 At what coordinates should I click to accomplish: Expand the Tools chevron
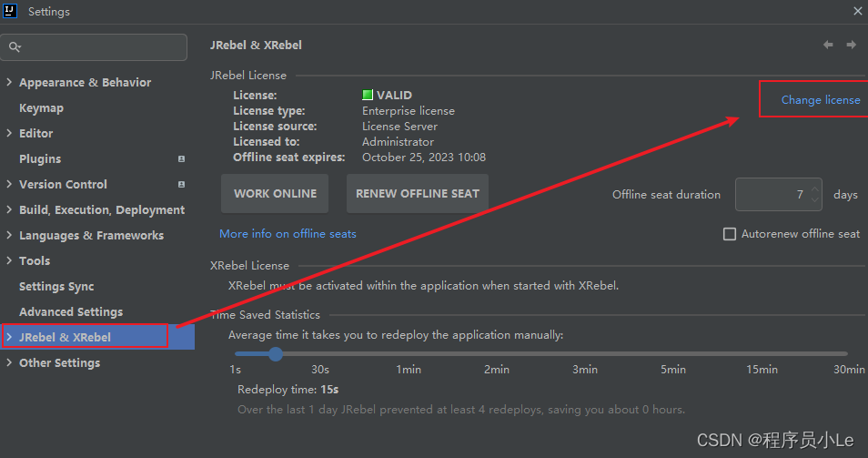coord(9,260)
